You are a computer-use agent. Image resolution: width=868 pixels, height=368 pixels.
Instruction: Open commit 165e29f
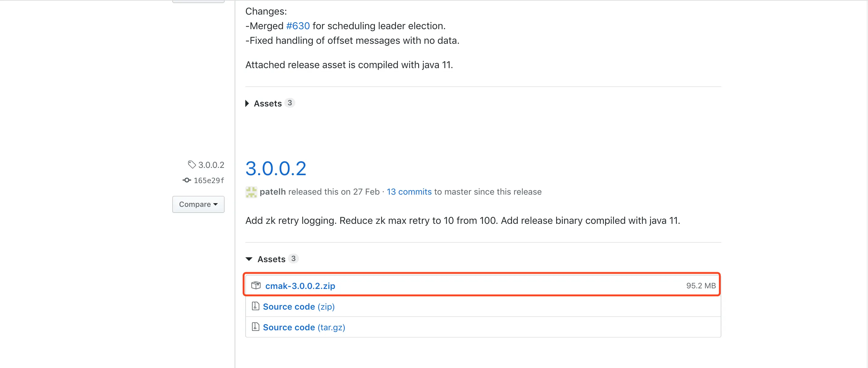click(x=208, y=180)
